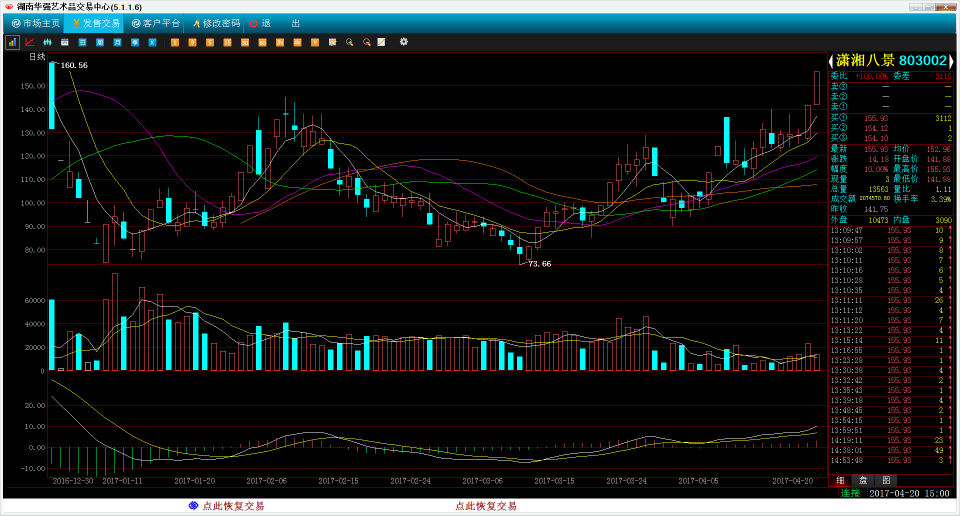Click the 总量 13563 value
This screenshot has width=960, height=516.
click(878, 189)
